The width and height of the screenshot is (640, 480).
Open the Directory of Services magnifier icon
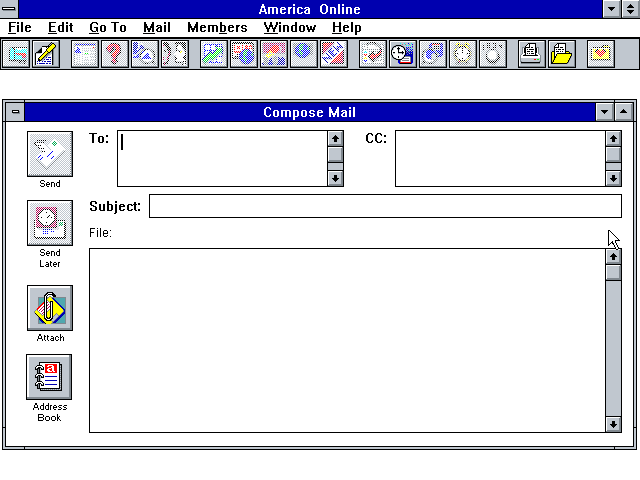click(145, 54)
